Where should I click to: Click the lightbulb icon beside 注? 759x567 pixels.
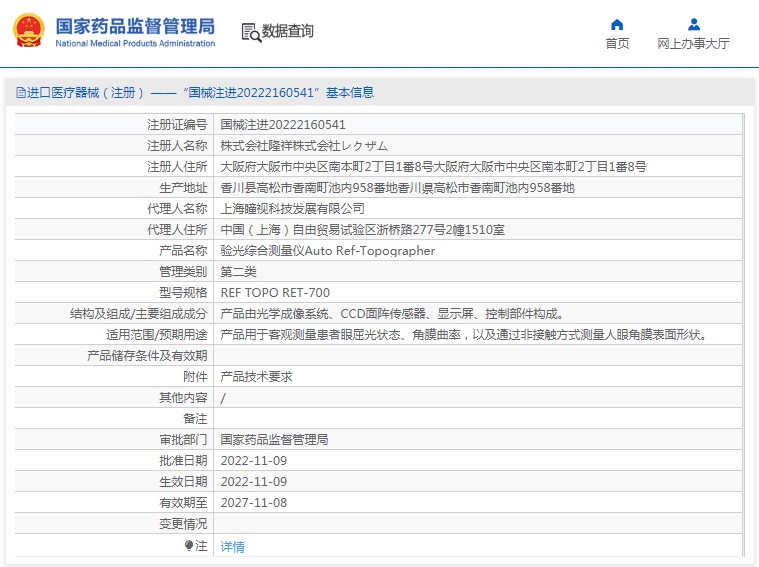tap(189, 546)
